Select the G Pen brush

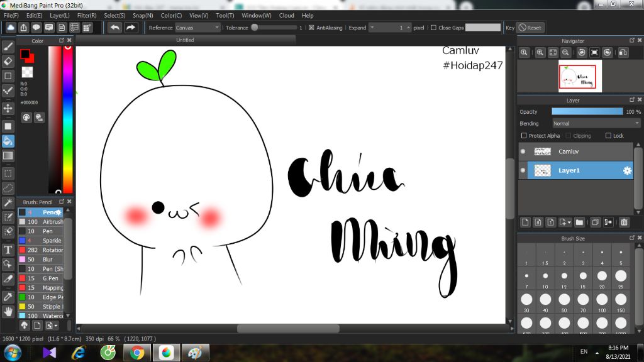click(x=41, y=278)
